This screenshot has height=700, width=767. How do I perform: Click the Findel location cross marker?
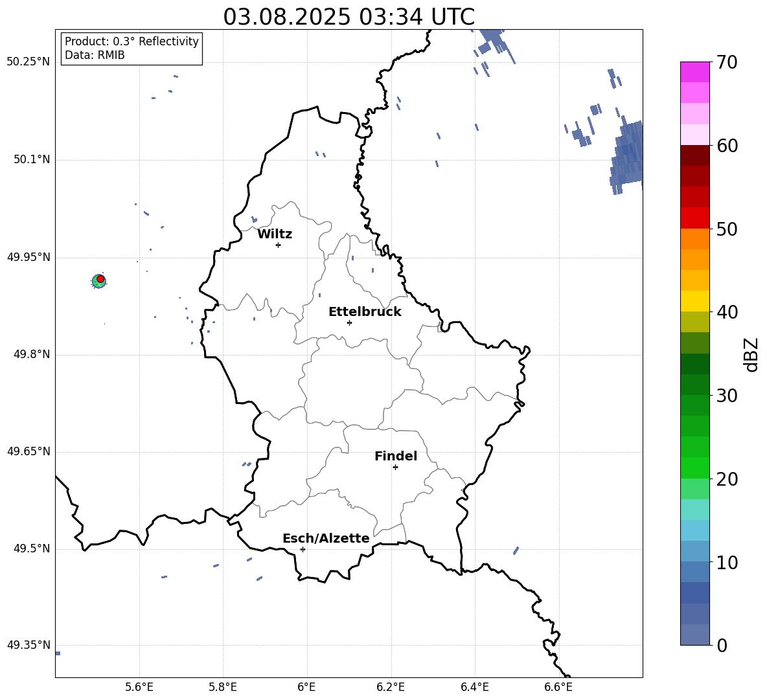(x=395, y=468)
